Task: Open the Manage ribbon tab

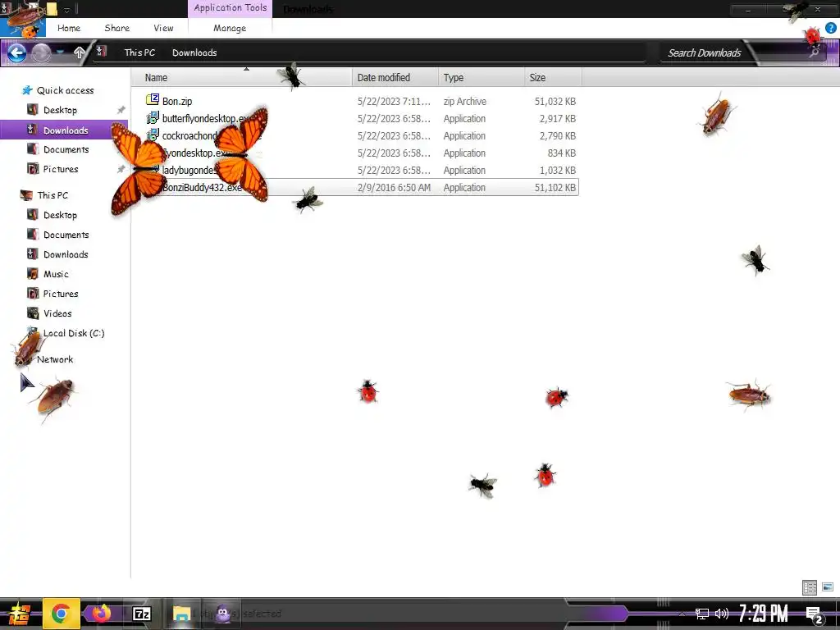Action: click(230, 28)
